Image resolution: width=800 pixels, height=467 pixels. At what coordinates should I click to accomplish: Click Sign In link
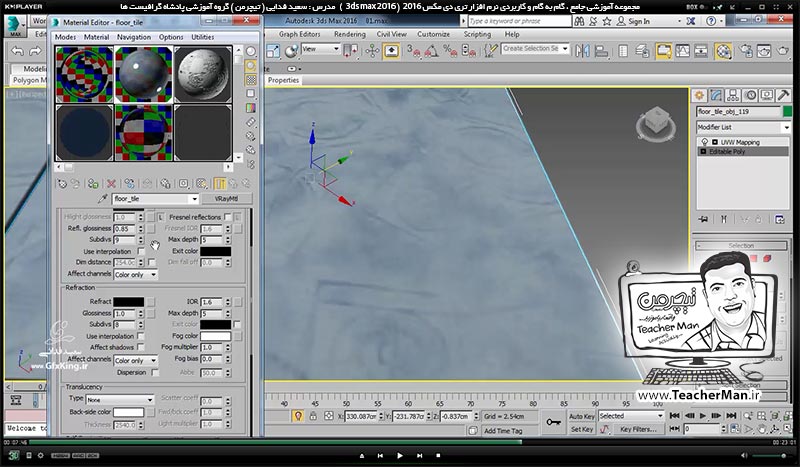(639, 21)
